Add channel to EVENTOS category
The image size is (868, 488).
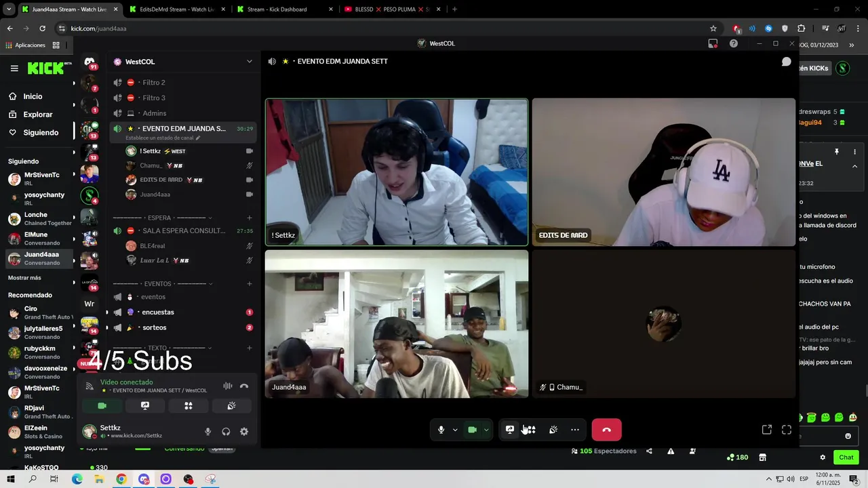tap(250, 284)
